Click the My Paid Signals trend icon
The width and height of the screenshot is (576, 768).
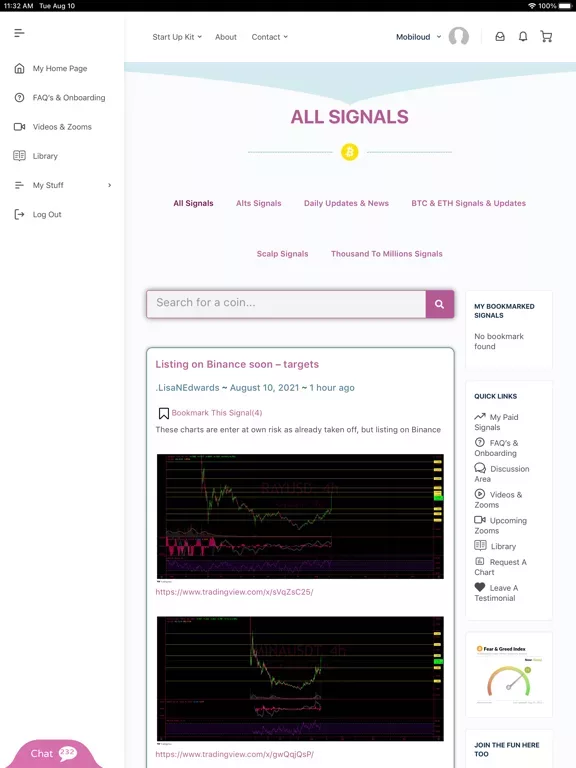coord(480,417)
